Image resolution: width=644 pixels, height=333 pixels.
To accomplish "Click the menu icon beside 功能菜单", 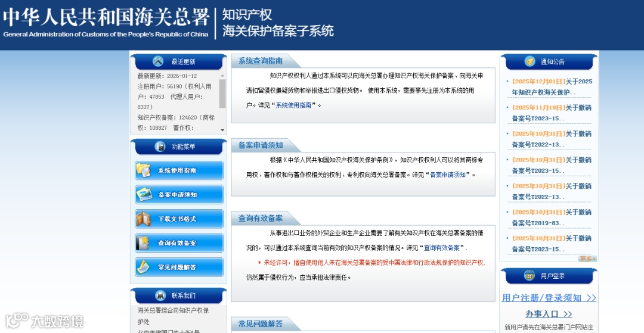I will tap(160, 147).
